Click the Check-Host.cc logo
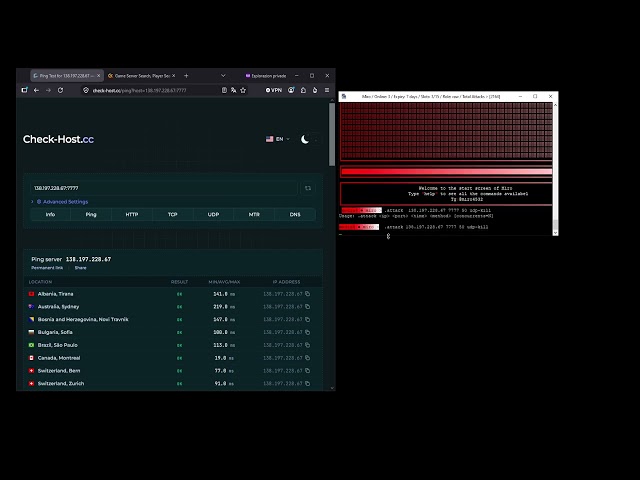 [58, 139]
